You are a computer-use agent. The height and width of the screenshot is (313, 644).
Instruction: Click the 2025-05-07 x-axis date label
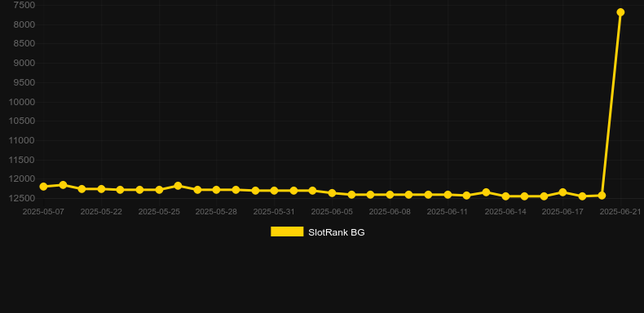[43, 212]
